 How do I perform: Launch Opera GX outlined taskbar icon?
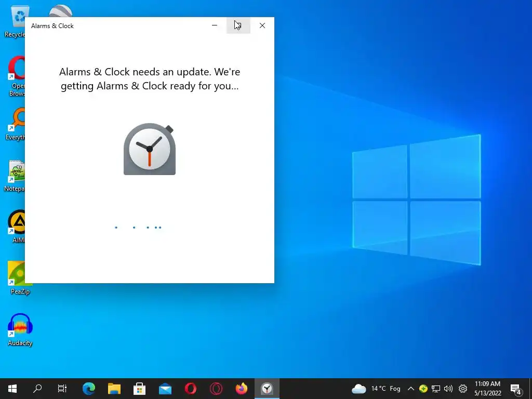coord(216,389)
